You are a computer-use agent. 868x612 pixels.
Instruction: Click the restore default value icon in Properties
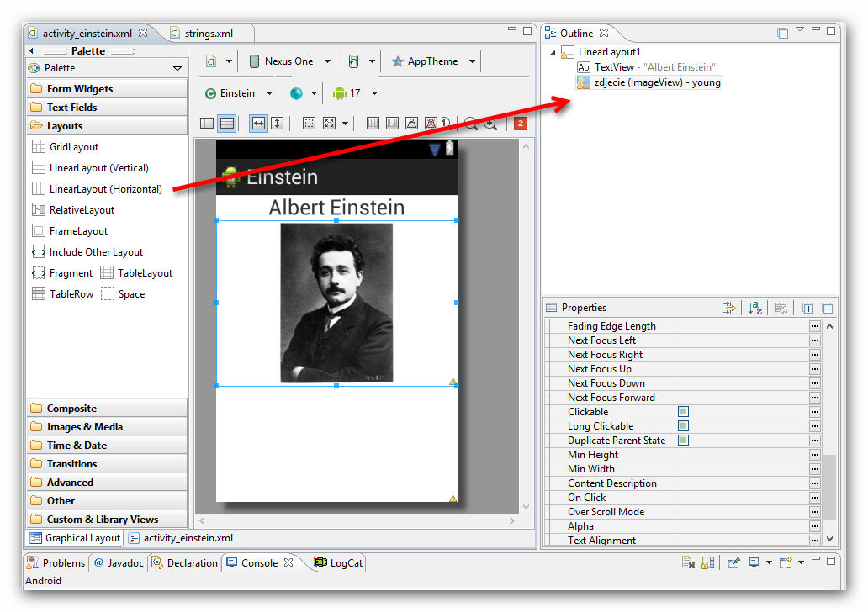[x=781, y=309]
